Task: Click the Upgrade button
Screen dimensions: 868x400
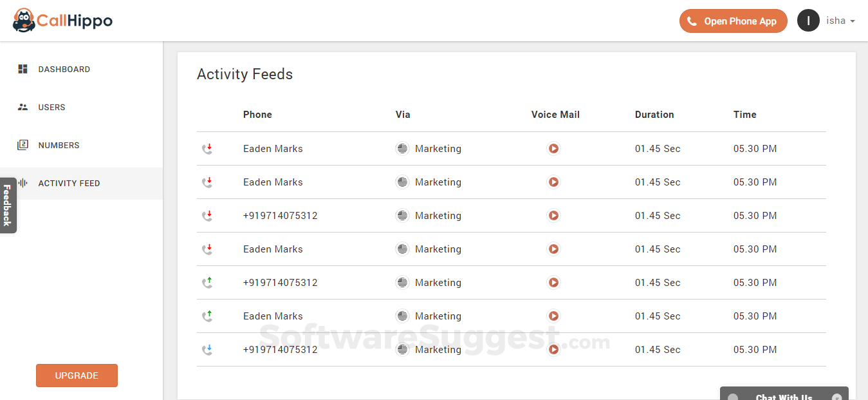Action: (77, 376)
